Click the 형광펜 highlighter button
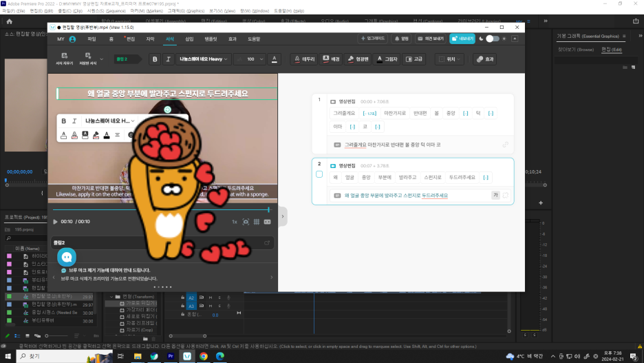This screenshot has height=363, width=644. 358,59
